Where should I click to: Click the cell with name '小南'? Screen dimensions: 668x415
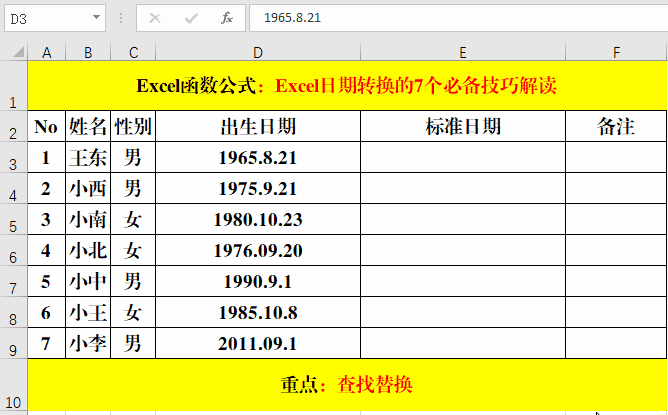[x=88, y=219]
